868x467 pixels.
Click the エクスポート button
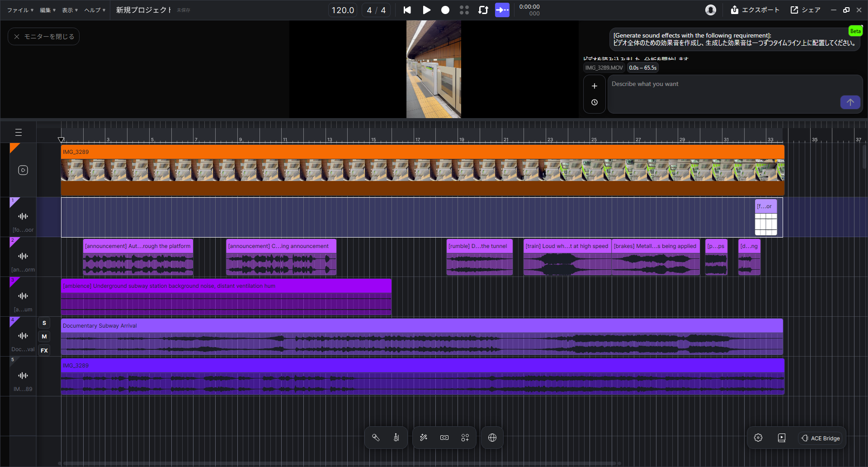click(x=755, y=10)
